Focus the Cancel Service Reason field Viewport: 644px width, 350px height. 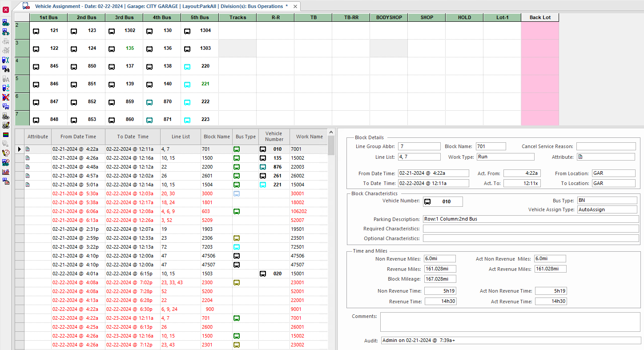point(606,146)
